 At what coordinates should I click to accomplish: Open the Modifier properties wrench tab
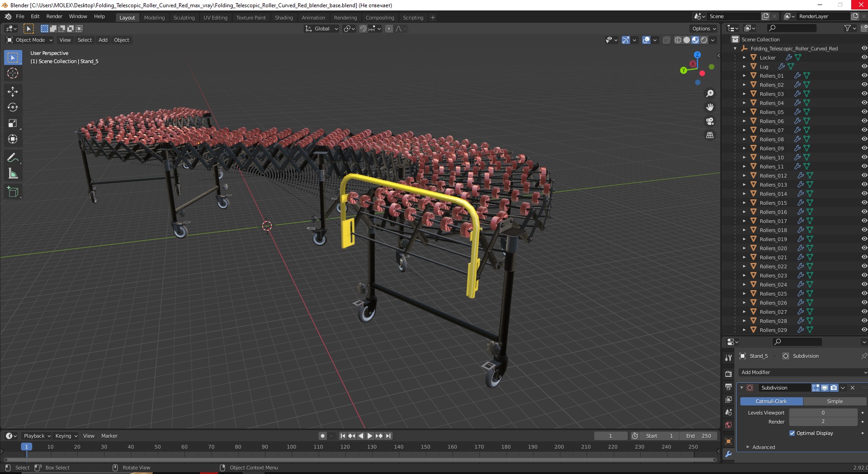(x=728, y=454)
